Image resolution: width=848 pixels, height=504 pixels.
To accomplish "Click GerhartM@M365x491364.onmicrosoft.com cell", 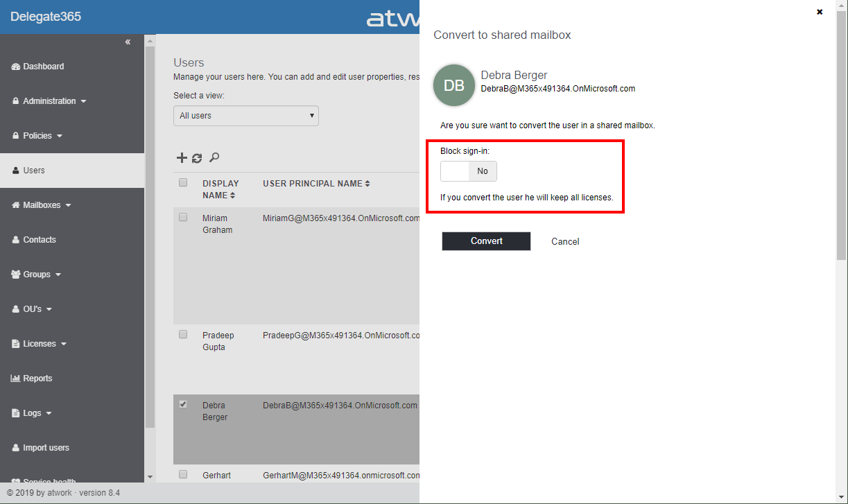I will (x=341, y=476).
